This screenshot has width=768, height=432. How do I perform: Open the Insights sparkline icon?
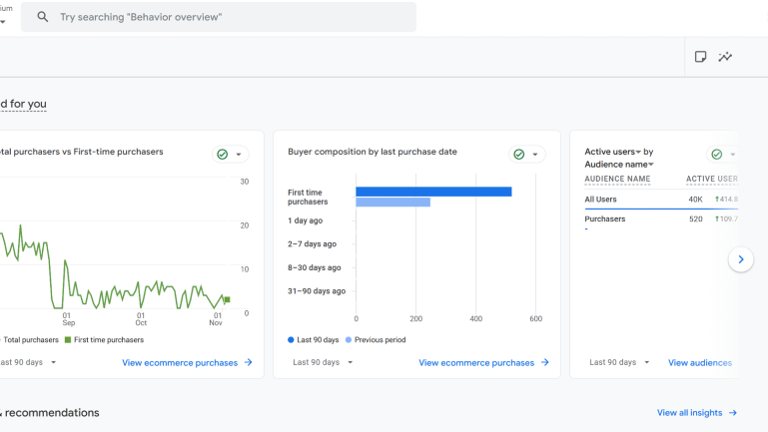pos(725,57)
